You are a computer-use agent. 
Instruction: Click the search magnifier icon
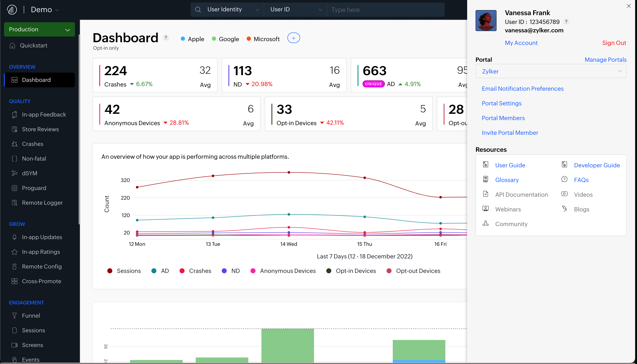tap(198, 10)
